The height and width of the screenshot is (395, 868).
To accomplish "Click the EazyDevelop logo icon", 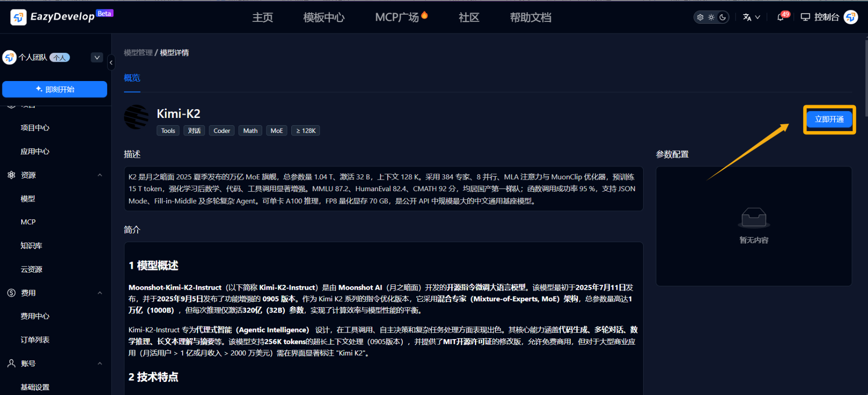I will pos(18,17).
